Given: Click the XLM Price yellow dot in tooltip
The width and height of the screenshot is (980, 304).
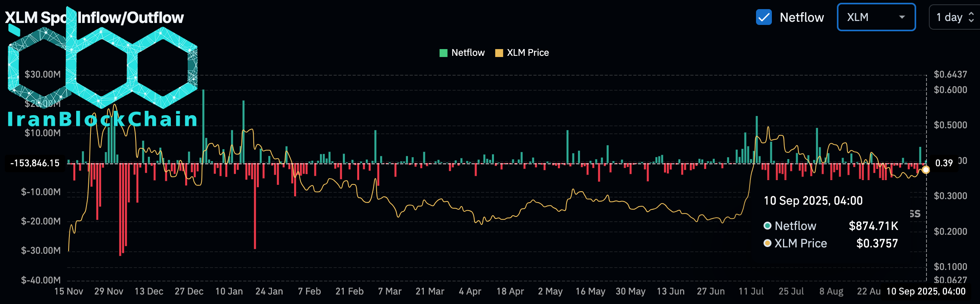Looking at the screenshot, I should 768,243.
